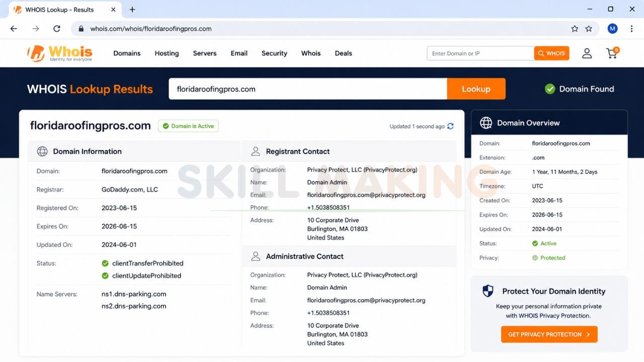Screen dimensions: 644x362
Task: Click the Domain is Active badge
Action: pos(188,126)
